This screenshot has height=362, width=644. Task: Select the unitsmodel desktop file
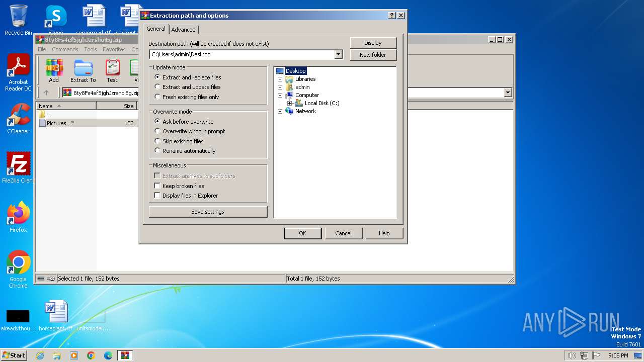(x=93, y=321)
